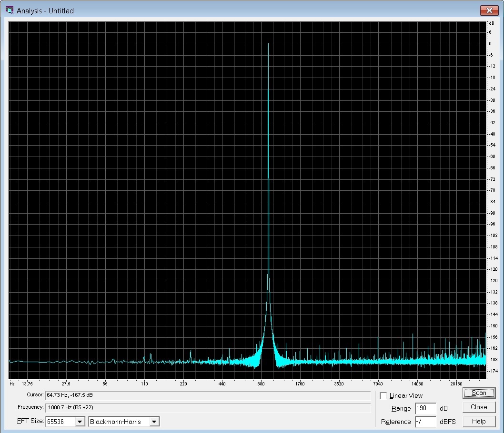This screenshot has height=433, width=504.
Task: Click the 440 Hz axis label
Action: [222, 384]
